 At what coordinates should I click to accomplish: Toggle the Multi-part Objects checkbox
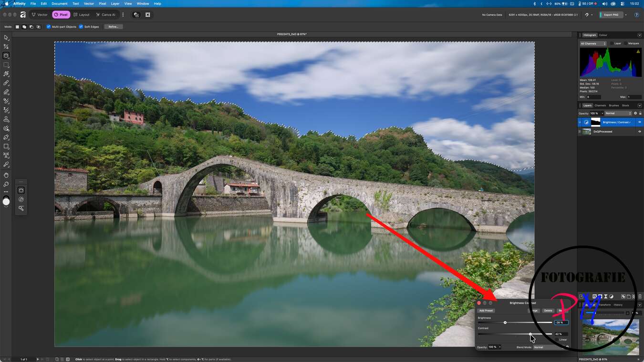(x=48, y=27)
